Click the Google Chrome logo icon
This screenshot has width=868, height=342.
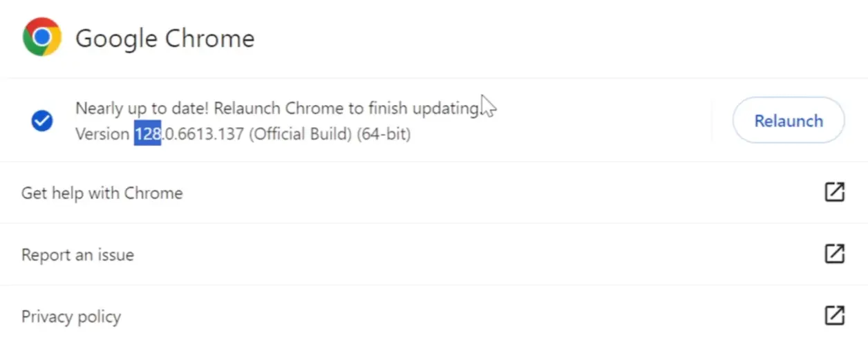[42, 37]
